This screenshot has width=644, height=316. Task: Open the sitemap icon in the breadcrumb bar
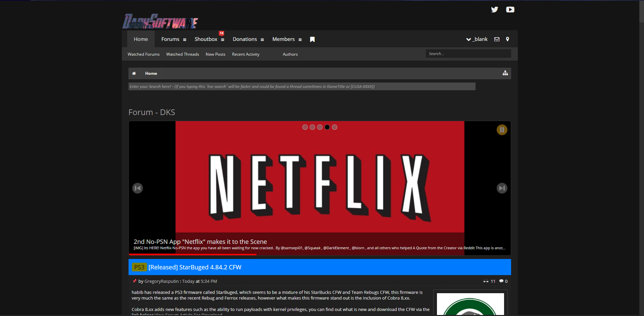(505, 73)
